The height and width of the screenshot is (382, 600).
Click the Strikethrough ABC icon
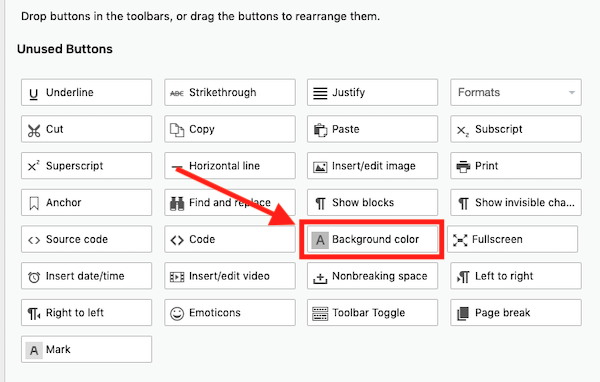[177, 93]
